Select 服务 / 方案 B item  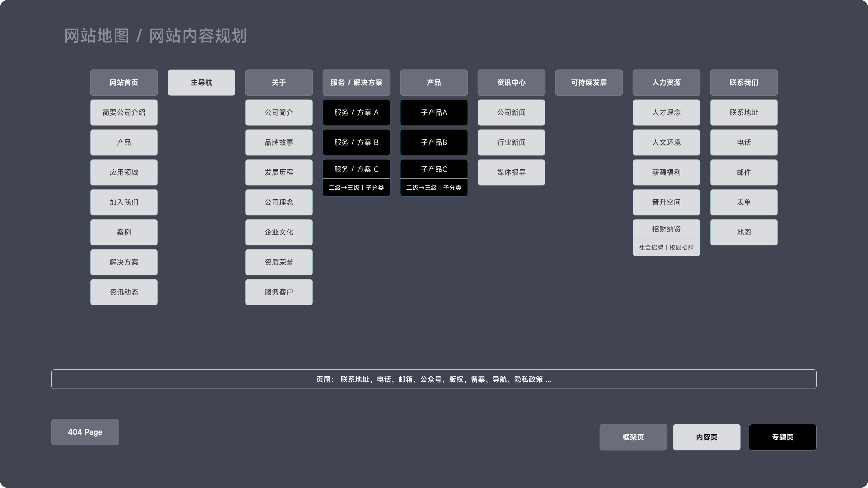coord(356,142)
